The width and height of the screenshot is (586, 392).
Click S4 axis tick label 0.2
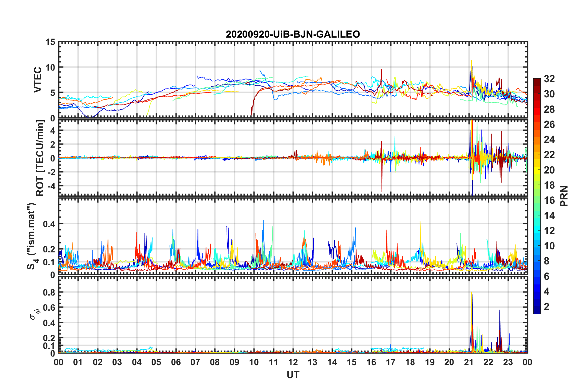tap(49, 249)
